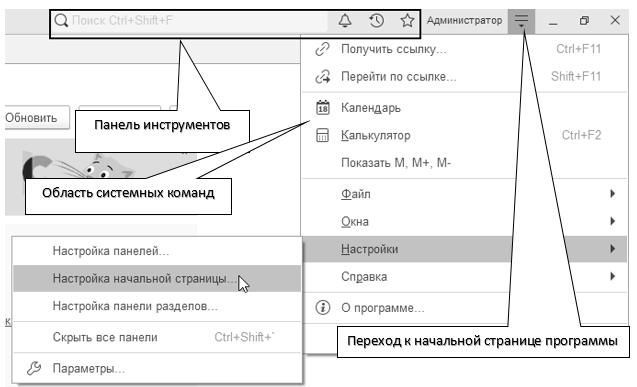
Task: Click the Получить ссылку chain icon
Action: coord(323,49)
